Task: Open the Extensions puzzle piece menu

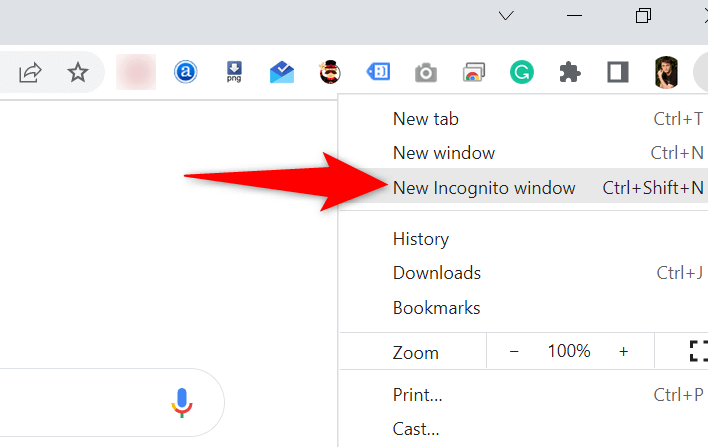Action: 570,72
